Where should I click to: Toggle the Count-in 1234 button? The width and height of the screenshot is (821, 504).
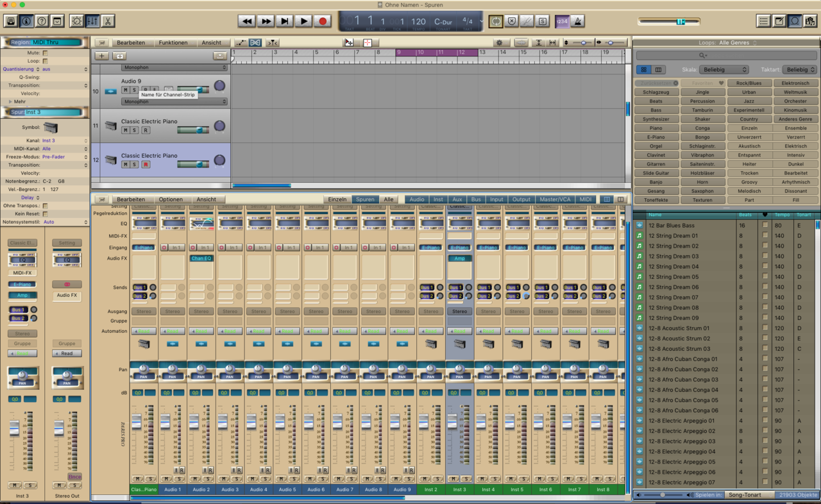(562, 21)
